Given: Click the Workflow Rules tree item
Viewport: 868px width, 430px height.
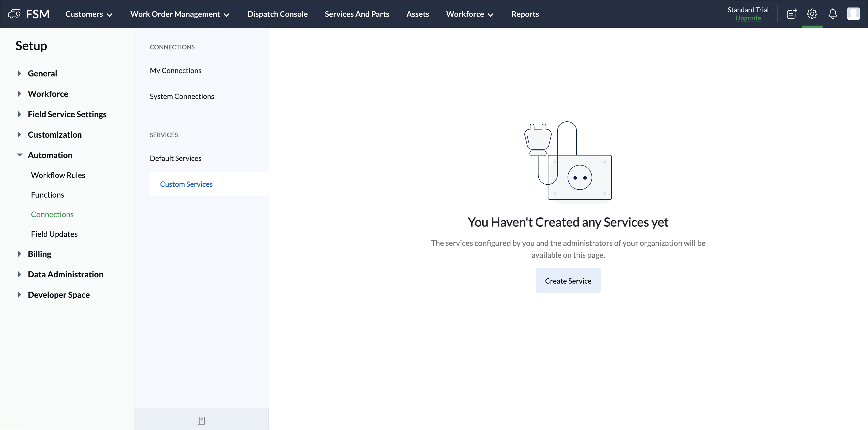Looking at the screenshot, I should point(58,175).
